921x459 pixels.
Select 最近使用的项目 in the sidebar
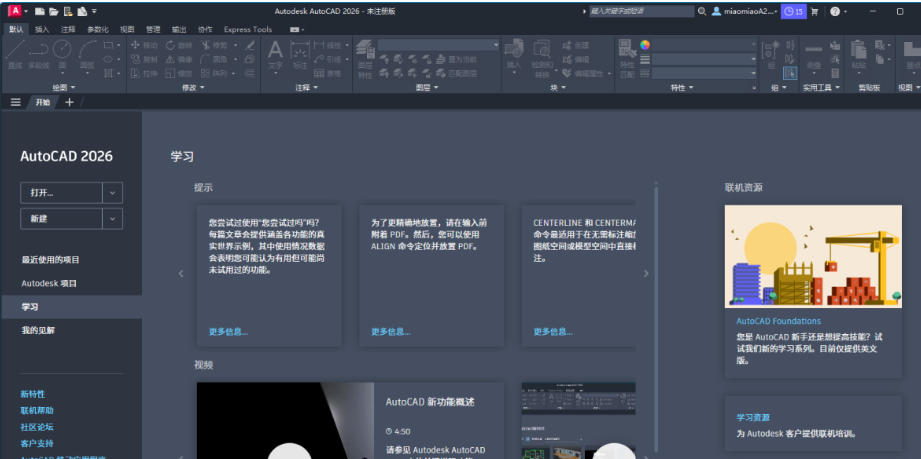click(50, 260)
